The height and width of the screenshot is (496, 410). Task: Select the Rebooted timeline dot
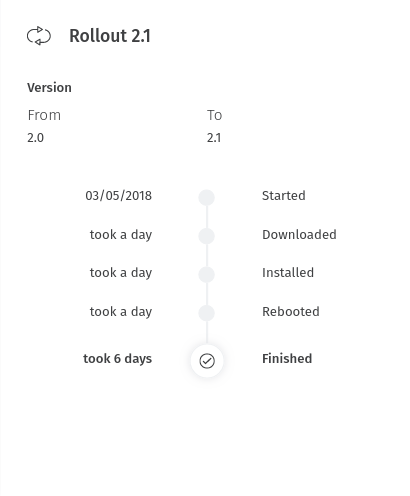[x=207, y=313]
